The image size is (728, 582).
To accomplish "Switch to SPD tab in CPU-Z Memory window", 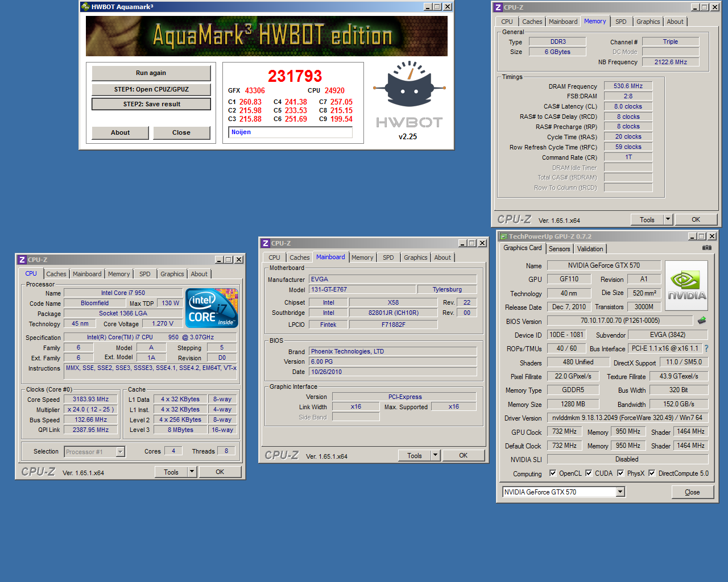I will 621,22.
